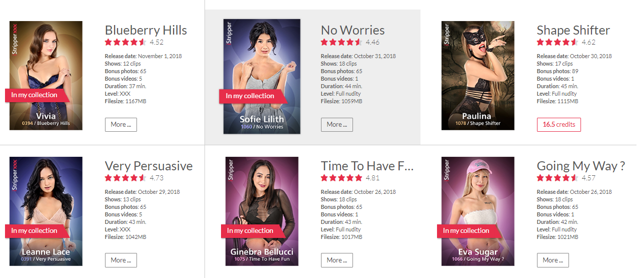Open the Blueberry Hills title link
Image resolution: width=644 pixels, height=278 pixels.
tap(146, 30)
